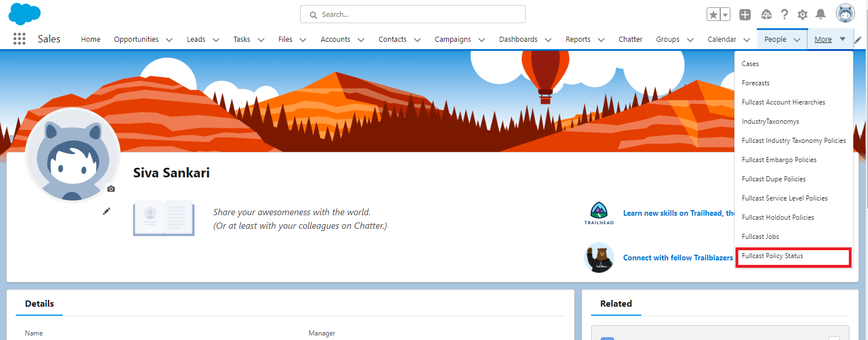The width and height of the screenshot is (868, 340).
Task: Click the large profile avatar picture
Action: pos(73,154)
